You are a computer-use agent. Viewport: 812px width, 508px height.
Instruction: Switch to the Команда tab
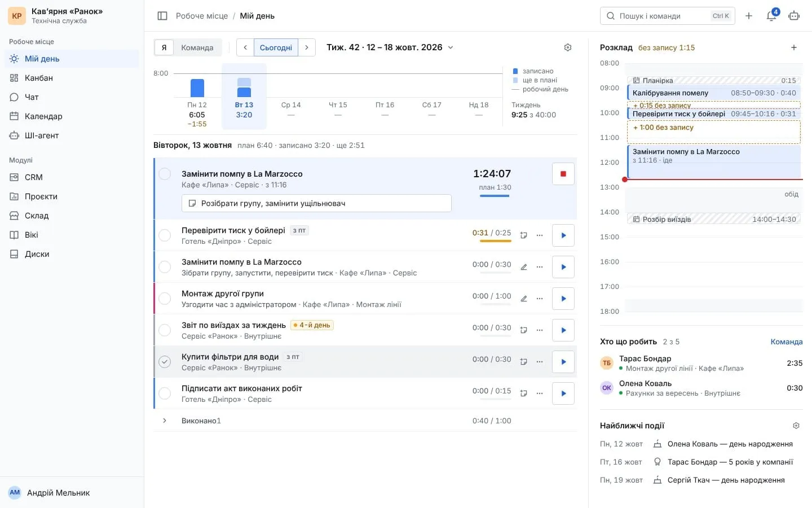tap(197, 47)
